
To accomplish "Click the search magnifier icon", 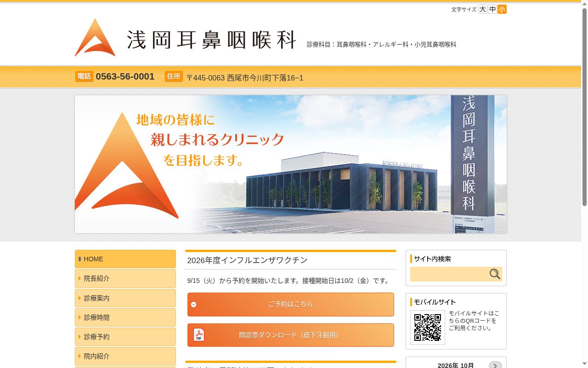I will (495, 274).
